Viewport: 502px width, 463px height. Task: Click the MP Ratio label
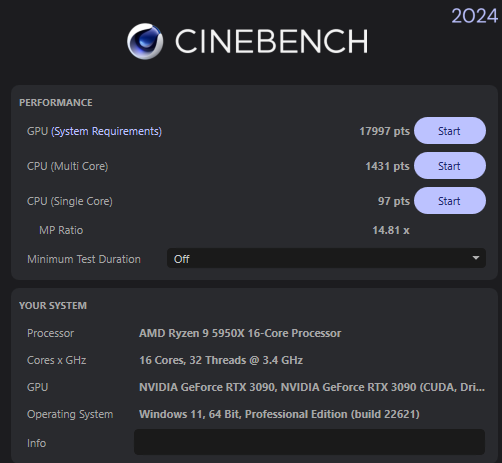tap(61, 230)
